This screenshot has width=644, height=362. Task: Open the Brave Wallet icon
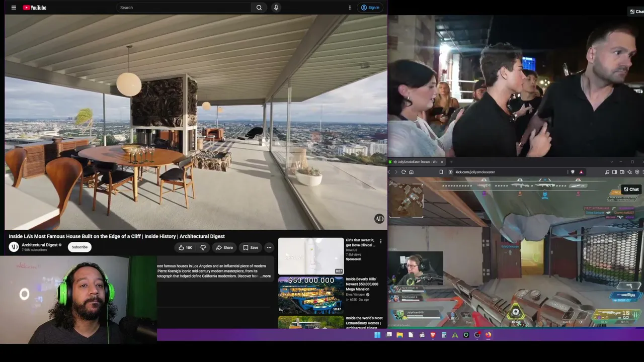coord(622,172)
